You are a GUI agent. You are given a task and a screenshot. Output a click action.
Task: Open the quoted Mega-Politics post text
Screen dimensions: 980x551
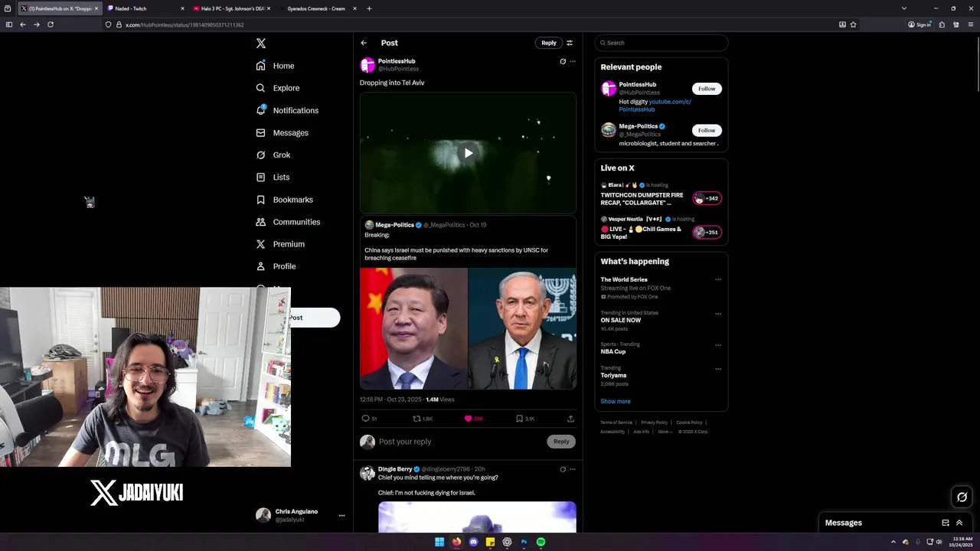(x=456, y=254)
